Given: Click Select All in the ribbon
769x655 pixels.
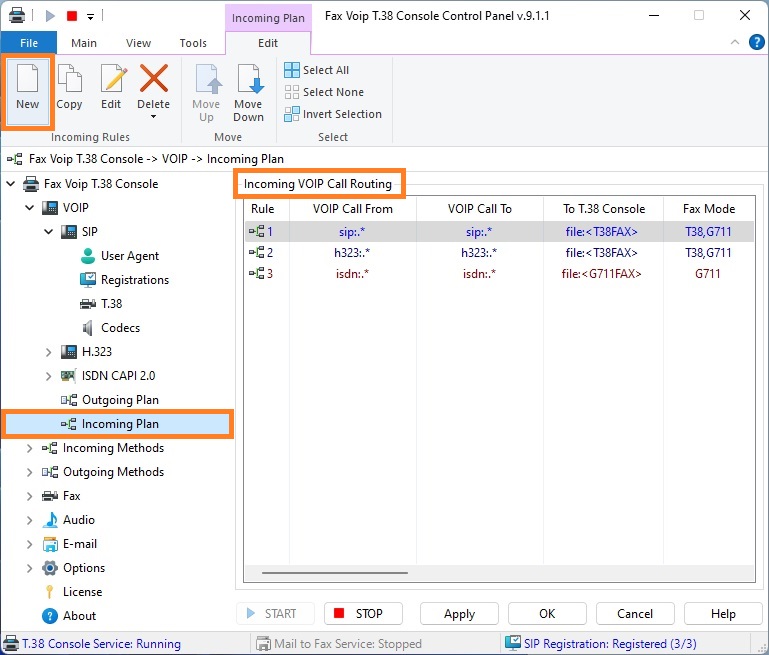Looking at the screenshot, I should coord(317,70).
